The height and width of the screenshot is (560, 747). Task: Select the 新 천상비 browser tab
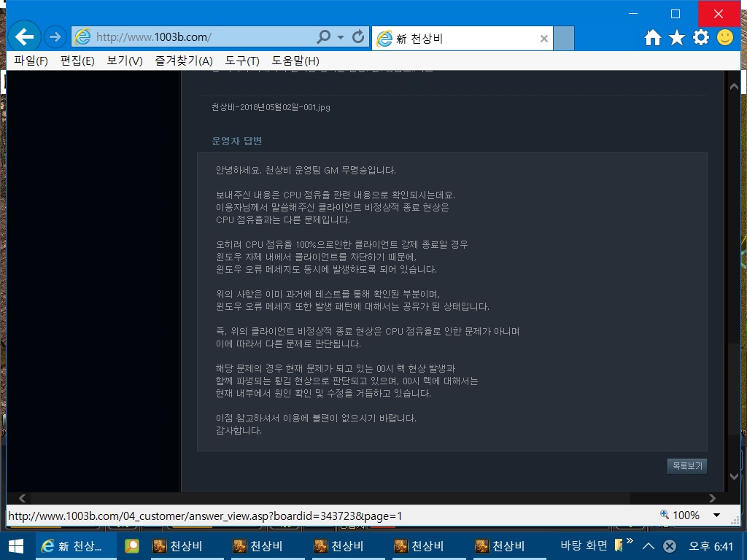click(462, 38)
